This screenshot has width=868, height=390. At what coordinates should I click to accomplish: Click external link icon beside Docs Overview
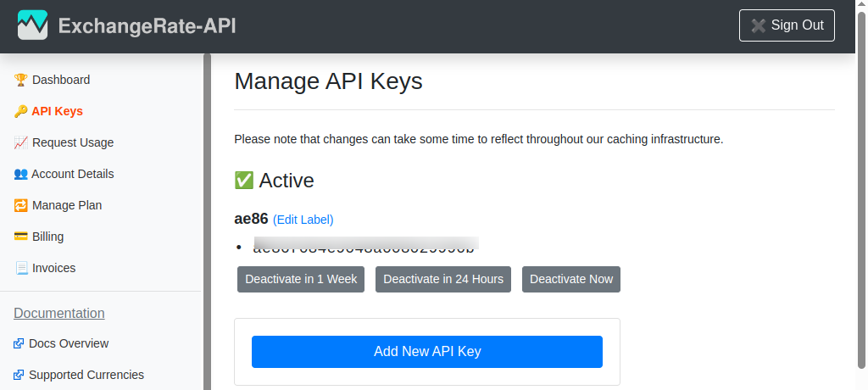[x=19, y=343]
